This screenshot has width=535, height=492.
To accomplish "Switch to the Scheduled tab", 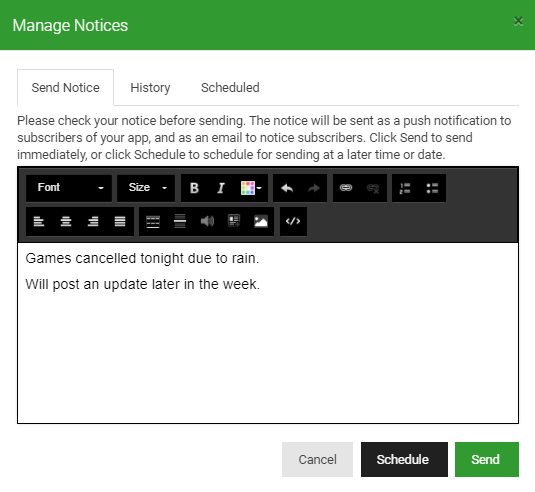I will coord(230,88).
